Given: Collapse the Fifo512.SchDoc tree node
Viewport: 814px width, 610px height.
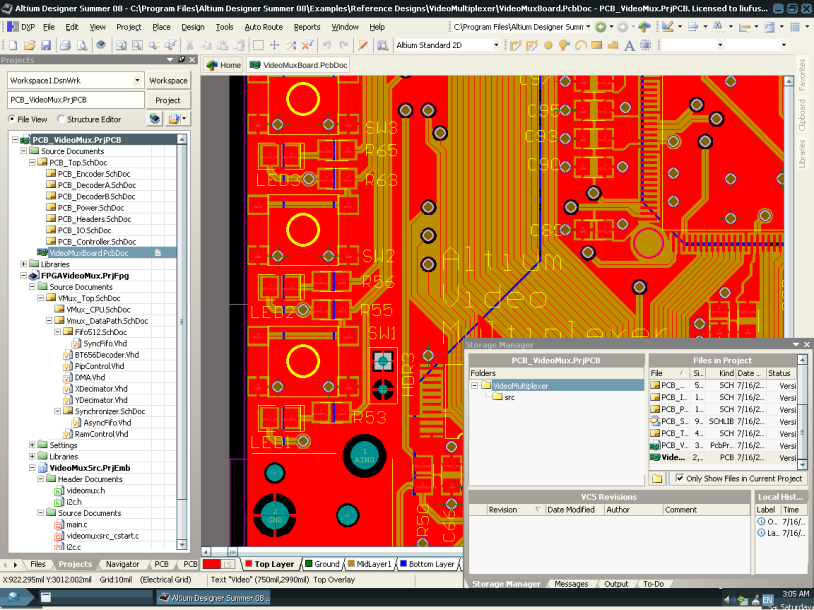Looking at the screenshot, I should pos(58,332).
